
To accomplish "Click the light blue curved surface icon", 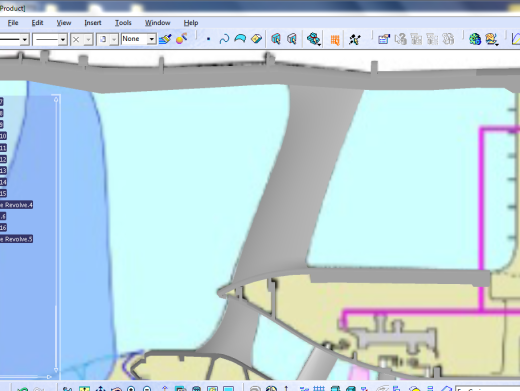I will (240, 39).
